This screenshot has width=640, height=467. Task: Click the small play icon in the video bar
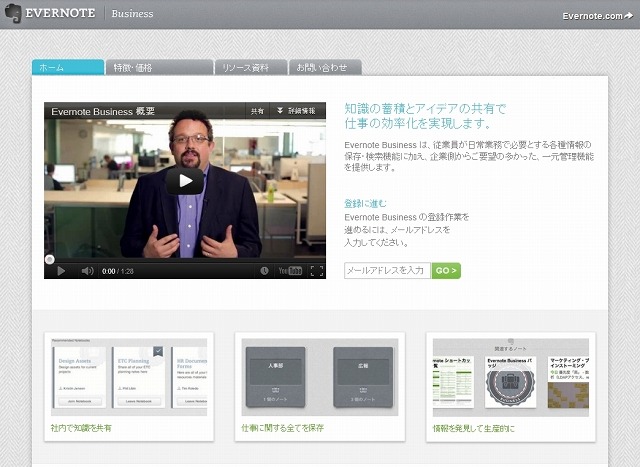[61, 271]
